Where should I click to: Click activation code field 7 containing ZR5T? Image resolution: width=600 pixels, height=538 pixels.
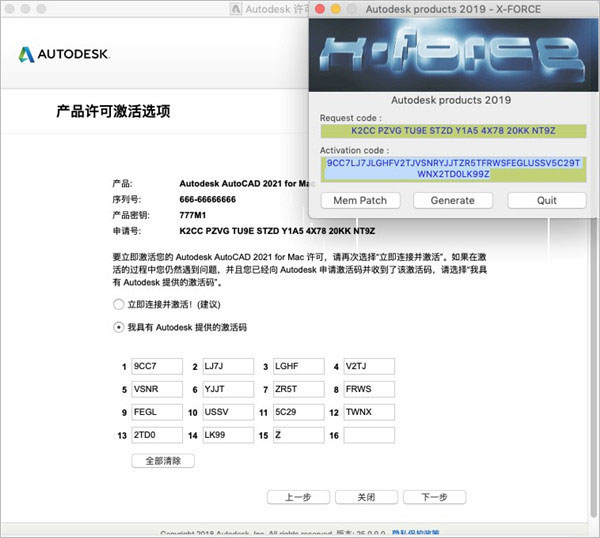(x=298, y=389)
